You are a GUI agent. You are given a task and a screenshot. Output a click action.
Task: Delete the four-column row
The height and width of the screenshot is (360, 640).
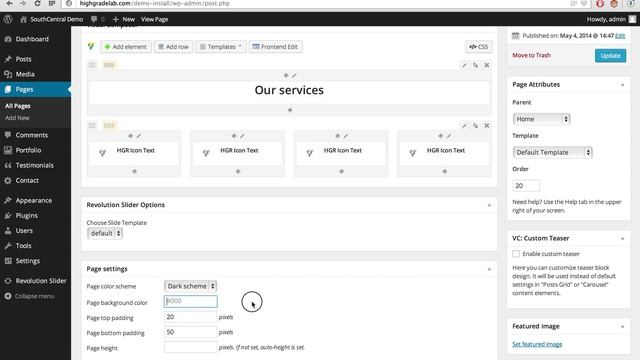click(x=487, y=125)
